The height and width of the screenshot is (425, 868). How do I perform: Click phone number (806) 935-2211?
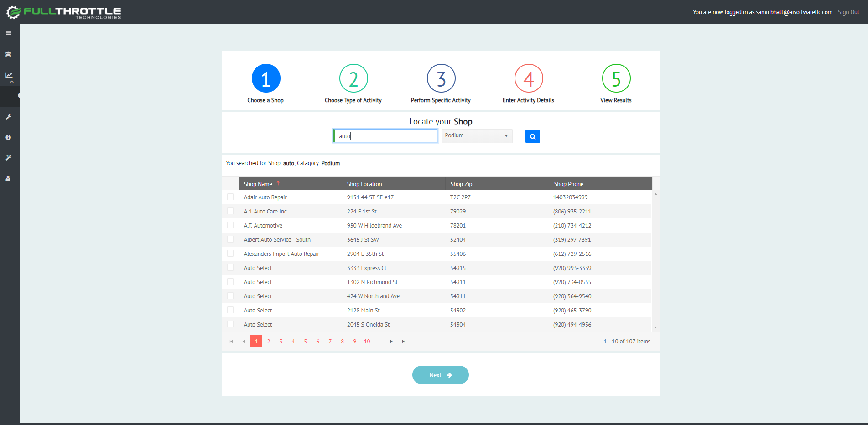pyautogui.click(x=572, y=212)
